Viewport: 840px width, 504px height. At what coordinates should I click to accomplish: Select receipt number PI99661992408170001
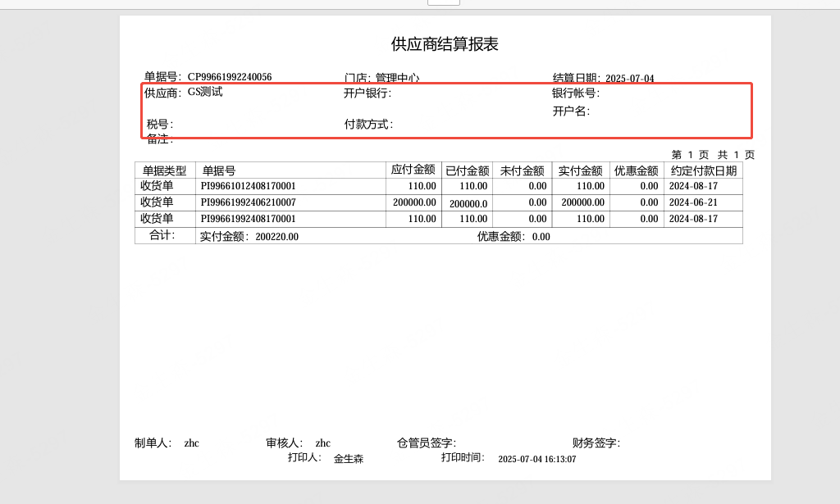248,219
